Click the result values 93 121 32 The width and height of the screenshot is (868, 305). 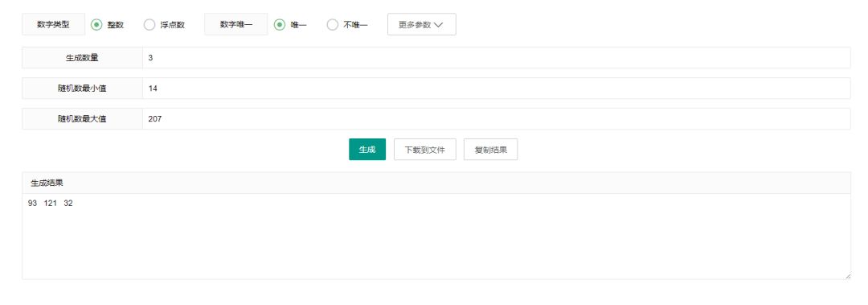[x=51, y=204]
